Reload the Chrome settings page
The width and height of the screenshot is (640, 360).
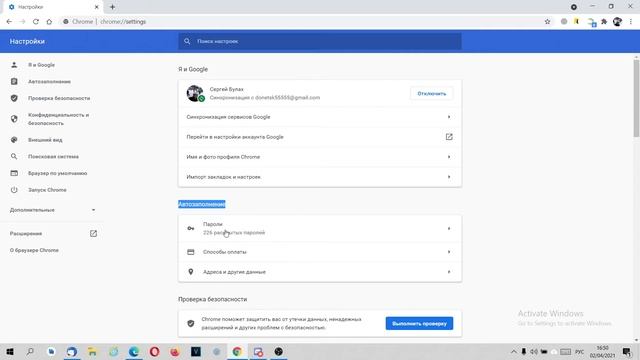[x=36, y=22]
